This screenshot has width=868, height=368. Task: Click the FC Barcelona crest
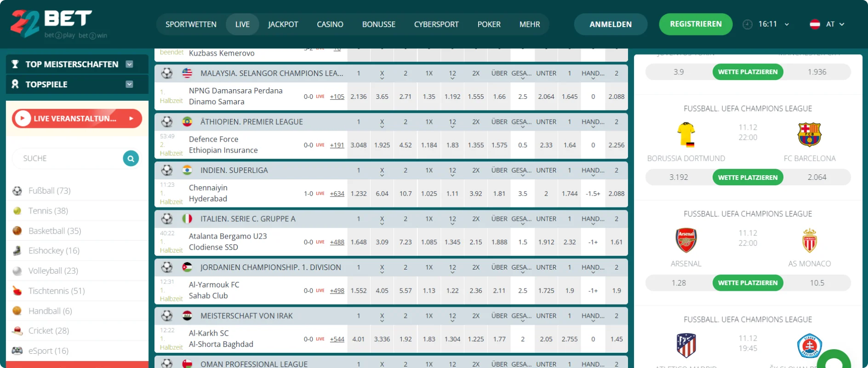click(810, 134)
